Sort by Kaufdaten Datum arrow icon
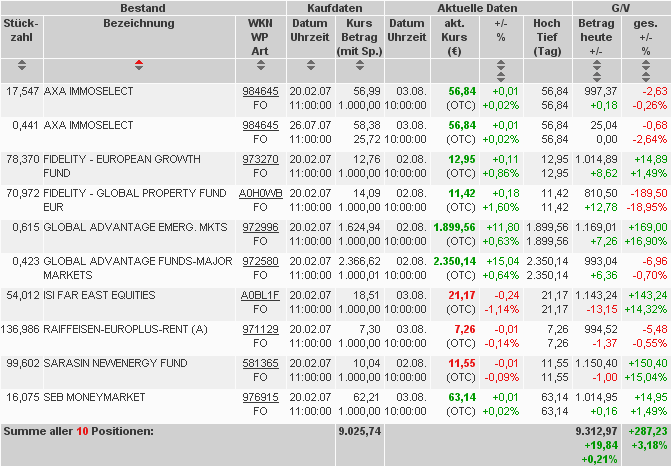The image size is (671, 466). pos(311,65)
